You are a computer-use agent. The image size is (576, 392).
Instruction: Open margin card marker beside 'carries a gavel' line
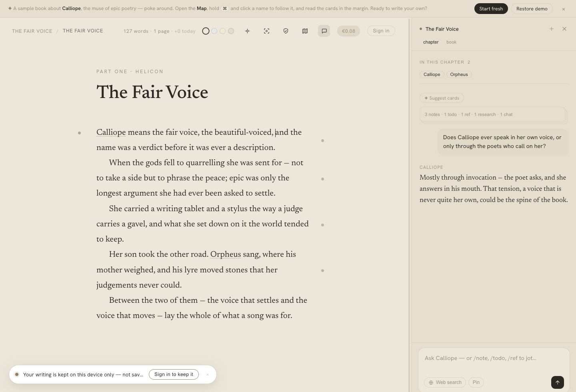[x=322, y=225]
